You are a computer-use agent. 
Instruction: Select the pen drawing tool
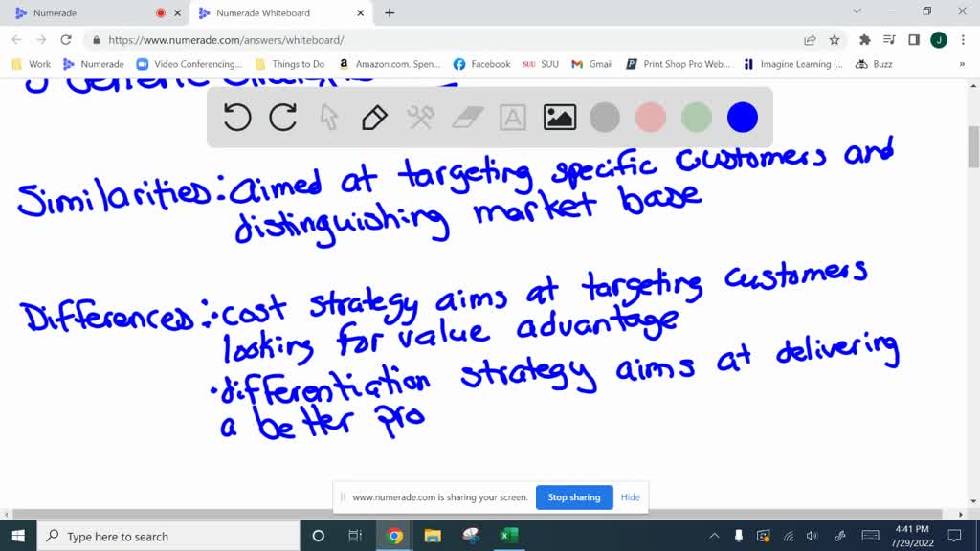(374, 118)
